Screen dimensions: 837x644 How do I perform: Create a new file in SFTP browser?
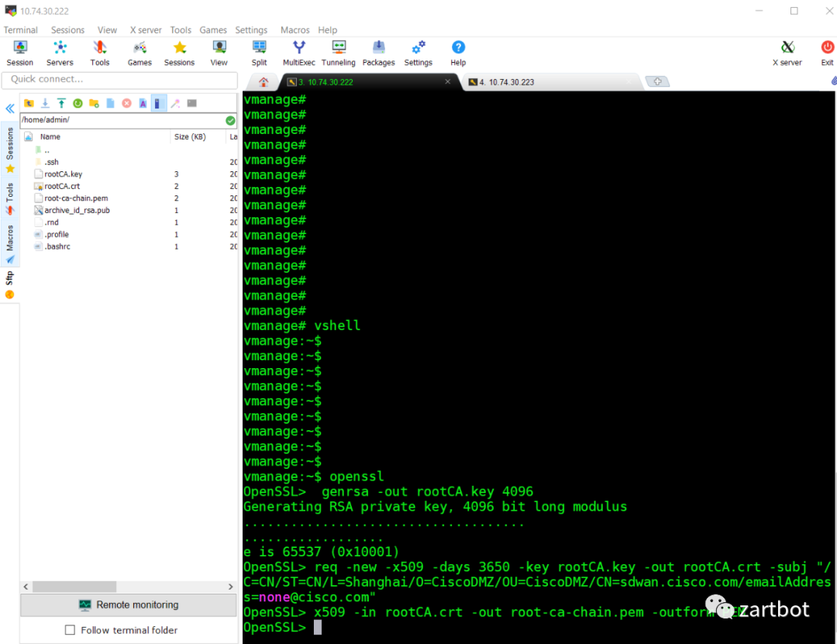111,103
